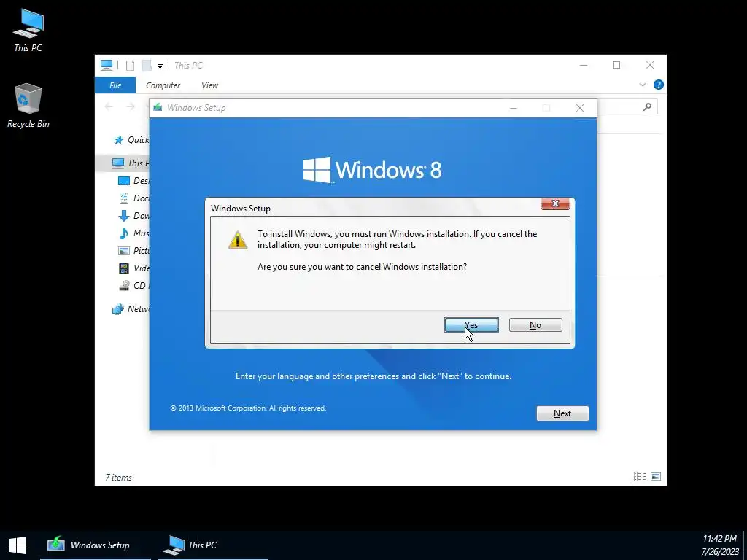Open Desktop folder icon in sidebar

pyautogui.click(x=124, y=181)
